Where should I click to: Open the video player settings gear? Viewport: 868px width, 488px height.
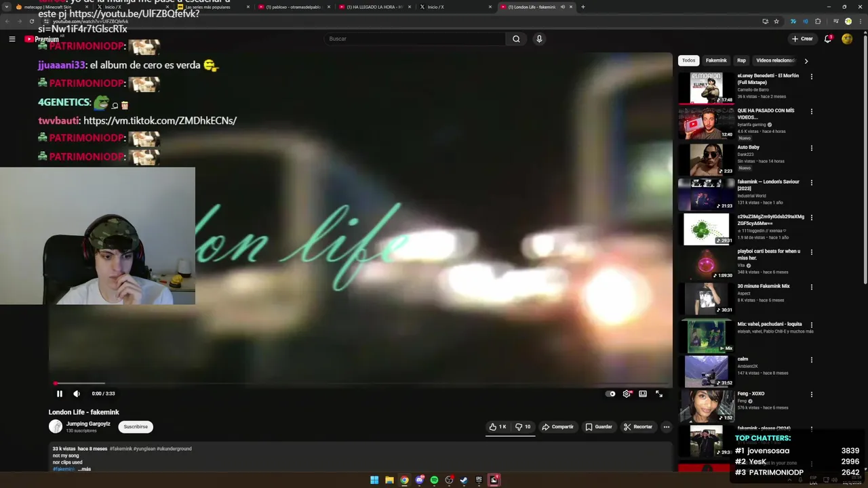627,394
